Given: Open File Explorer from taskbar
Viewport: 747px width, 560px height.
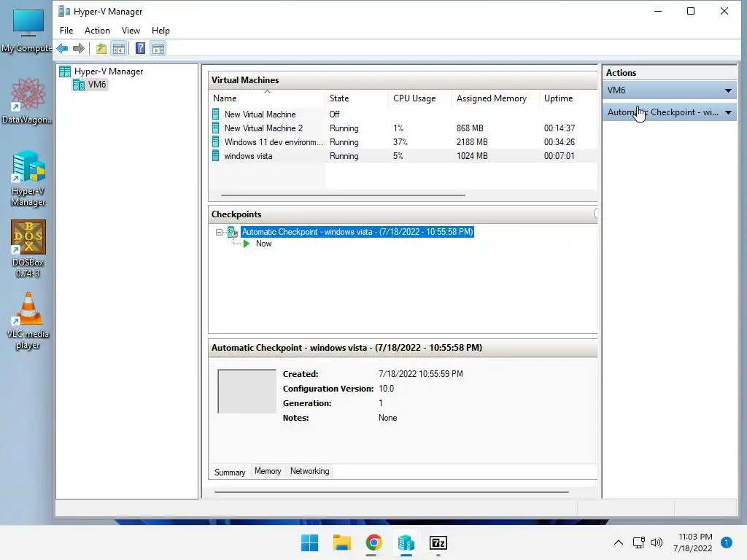Looking at the screenshot, I should (341, 542).
